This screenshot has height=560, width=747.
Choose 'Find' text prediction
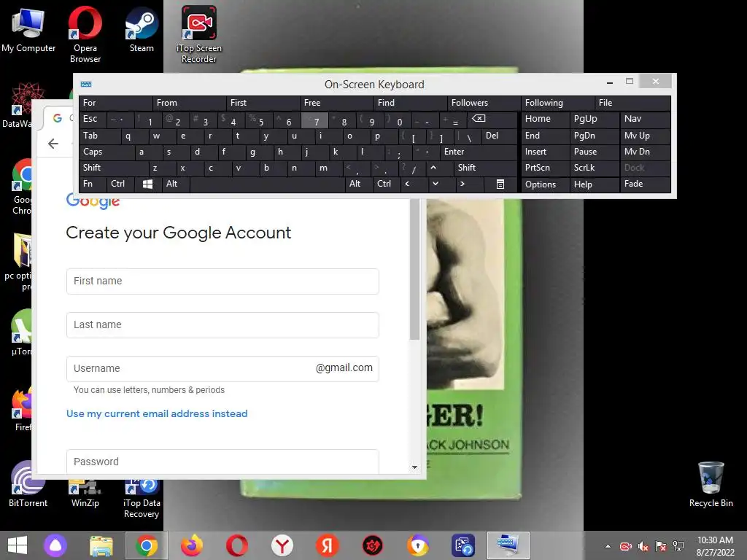pos(411,104)
